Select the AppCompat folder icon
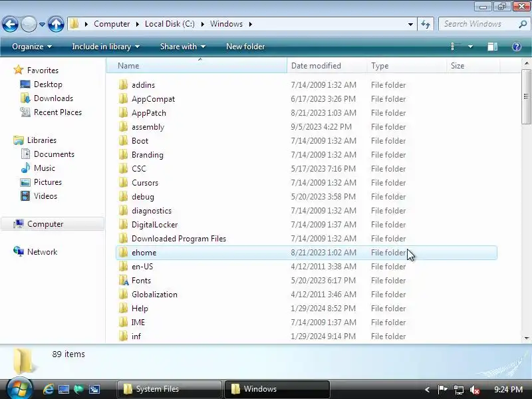532x399 pixels. [x=123, y=98]
